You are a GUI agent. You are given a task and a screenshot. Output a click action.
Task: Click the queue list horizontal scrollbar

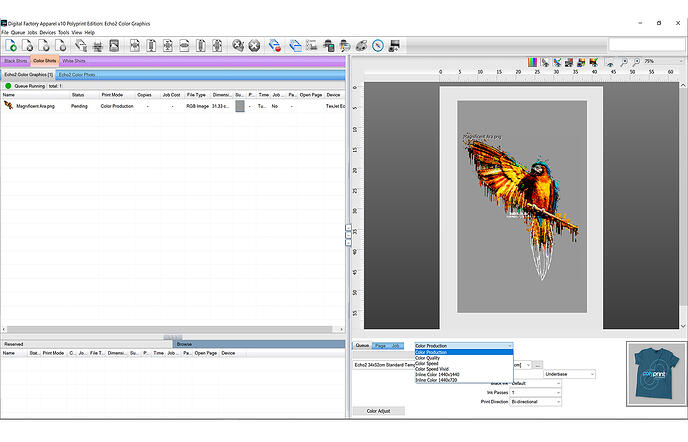click(170, 329)
